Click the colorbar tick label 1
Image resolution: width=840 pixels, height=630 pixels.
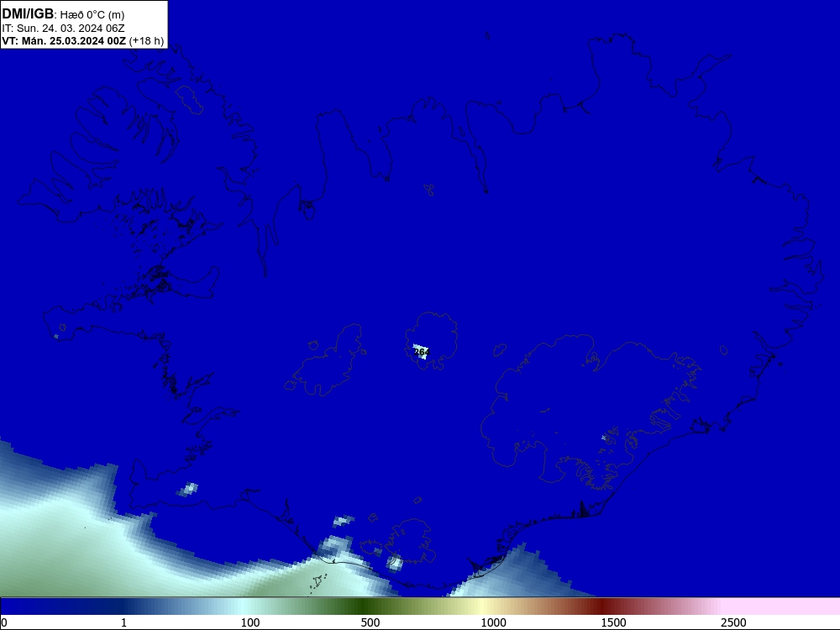[123, 622]
